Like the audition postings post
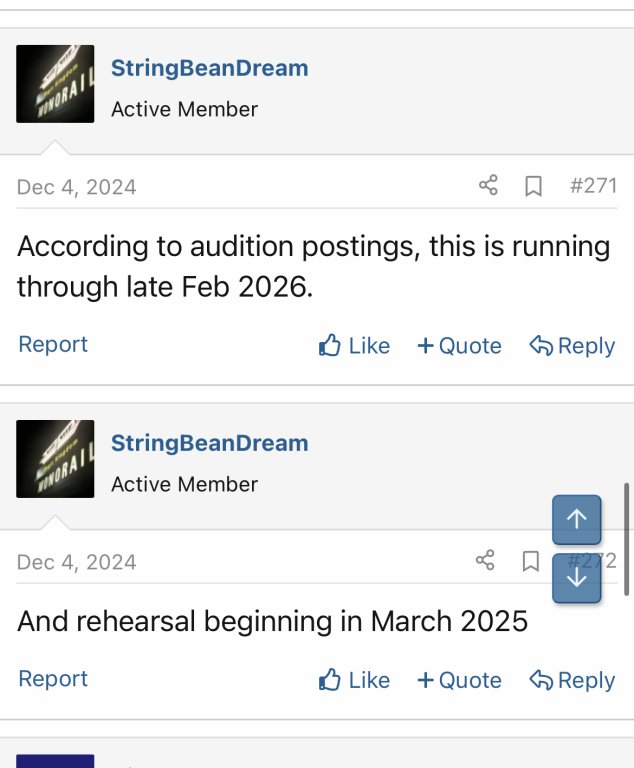634x768 pixels. [x=354, y=346]
